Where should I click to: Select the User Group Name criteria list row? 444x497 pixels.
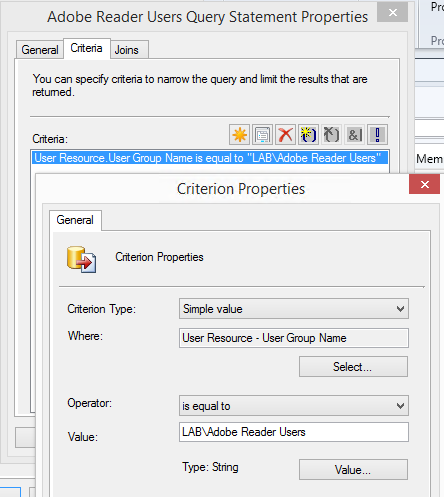[x=210, y=158]
